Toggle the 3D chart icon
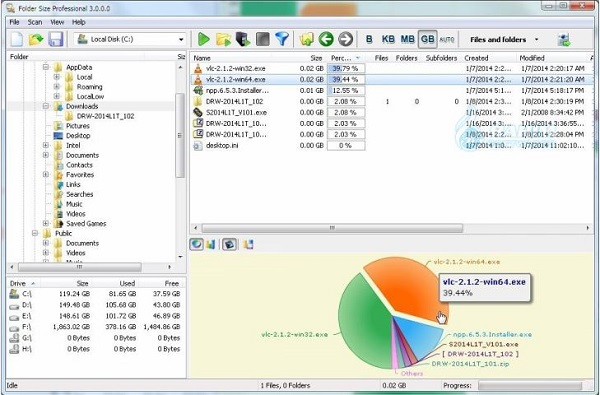The width and height of the screenshot is (600, 395). 229,244
